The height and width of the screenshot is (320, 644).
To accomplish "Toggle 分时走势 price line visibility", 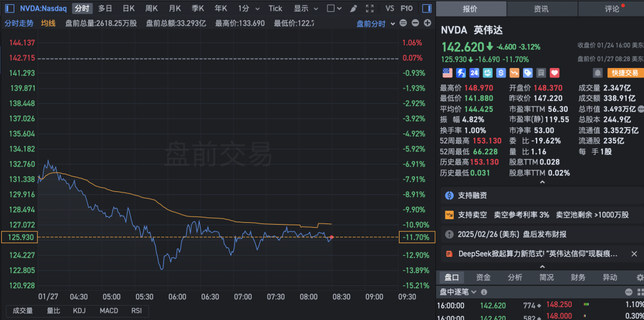I will coord(19,23).
